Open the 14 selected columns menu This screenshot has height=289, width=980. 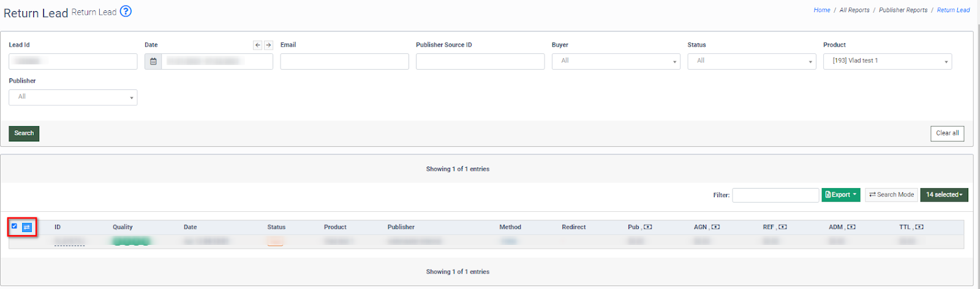(944, 195)
